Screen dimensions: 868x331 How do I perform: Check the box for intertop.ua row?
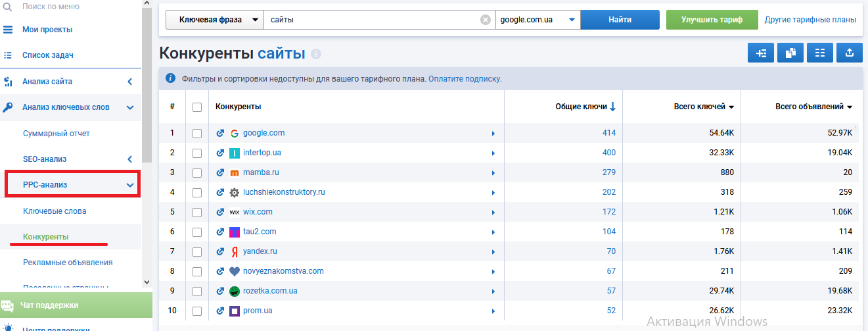click(197, 153)
